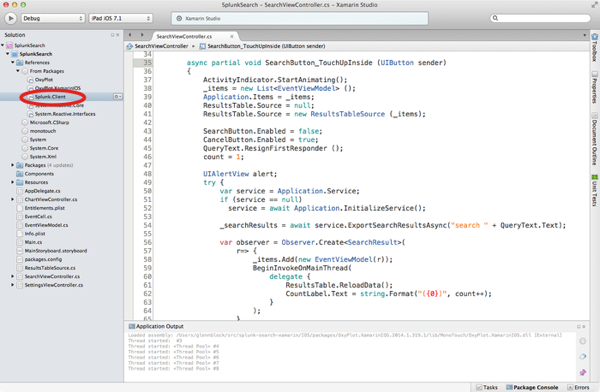Open ResultsTableSource.cs file
This screenshot has width=600, height=392.
click(50, 268)
